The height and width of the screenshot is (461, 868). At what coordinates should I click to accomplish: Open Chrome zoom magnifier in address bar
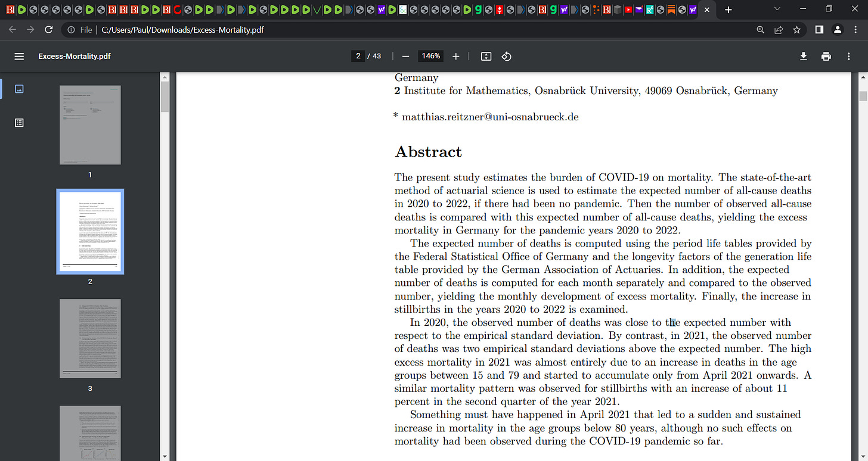[760, 29]
